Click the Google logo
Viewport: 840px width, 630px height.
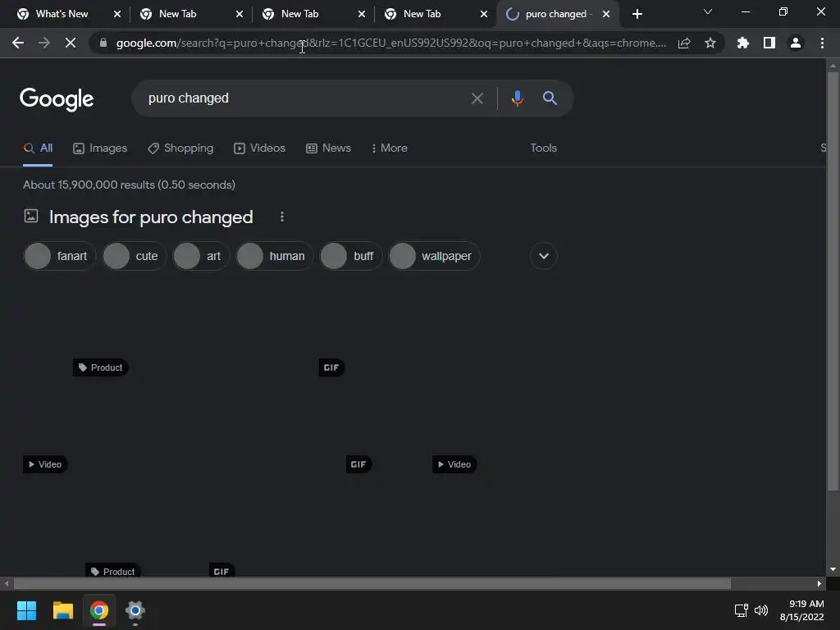pos(57,98)
